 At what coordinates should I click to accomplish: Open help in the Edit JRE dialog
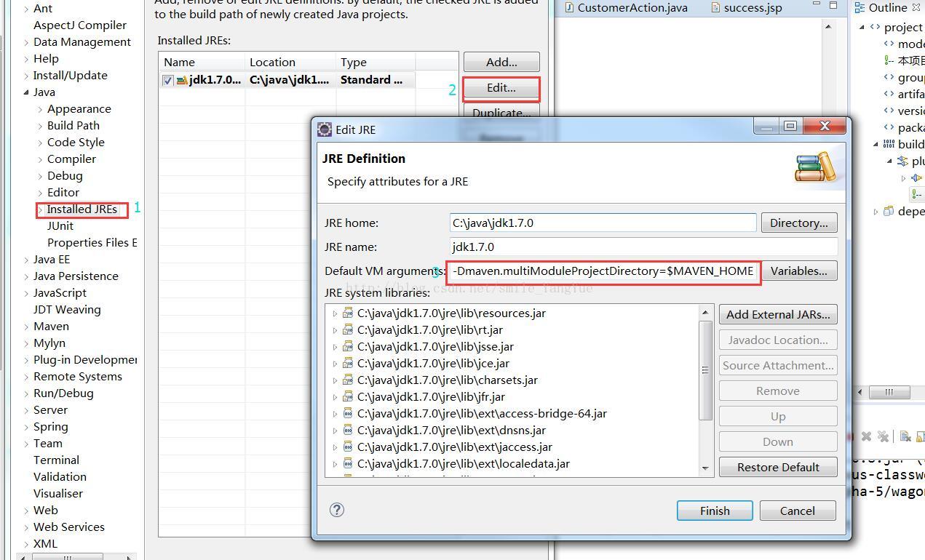tap(336, 510)
